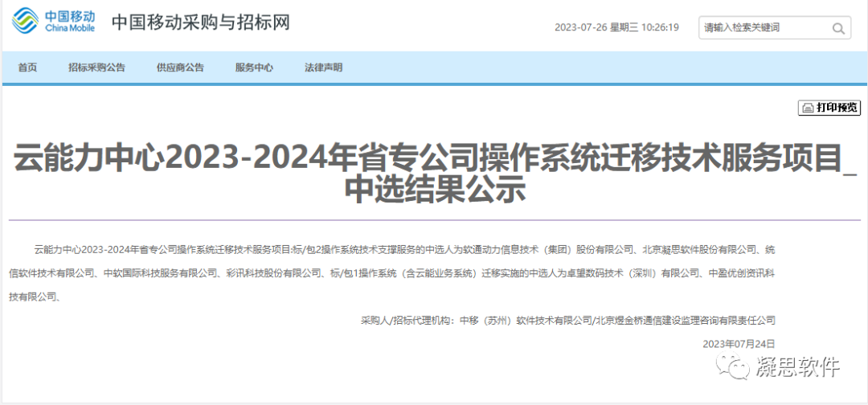The height and width of the screenshot is (405, 868).
Task: Click the text 中软国际科技服务有限公司
Action: pyautogui.click(x=161, y=273)
